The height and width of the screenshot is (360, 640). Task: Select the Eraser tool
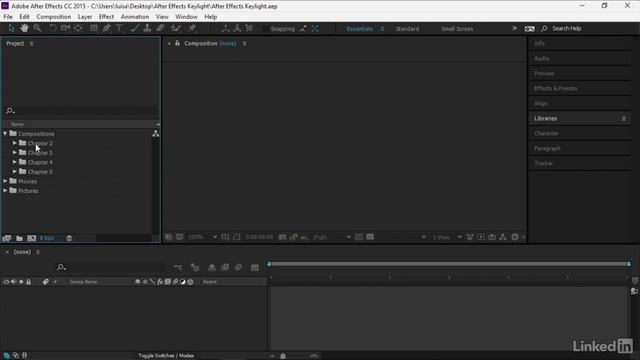pos(160,28)
